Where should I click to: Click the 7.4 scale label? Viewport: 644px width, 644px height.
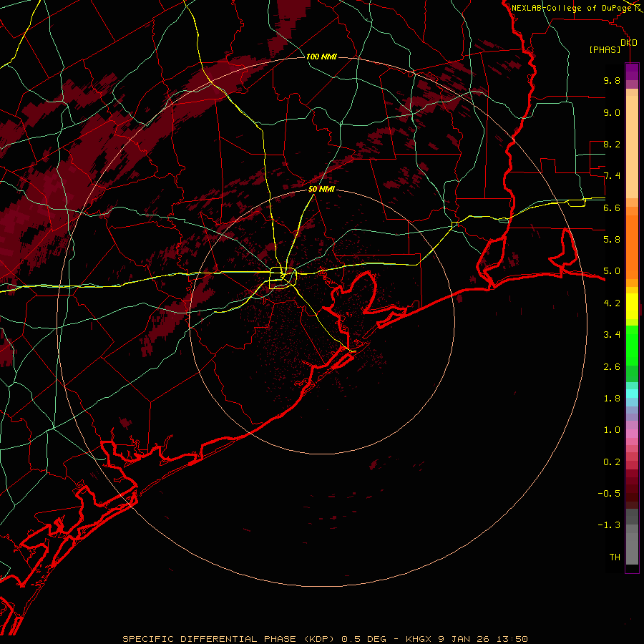click(x=612, y=176)
